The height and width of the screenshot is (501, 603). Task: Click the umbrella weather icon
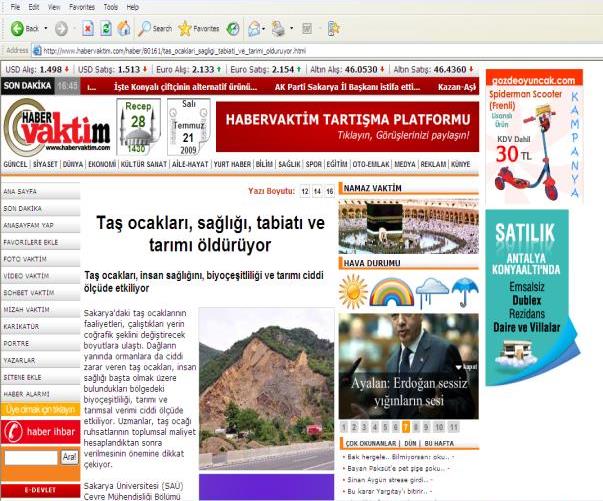click(x=465, y=292)
